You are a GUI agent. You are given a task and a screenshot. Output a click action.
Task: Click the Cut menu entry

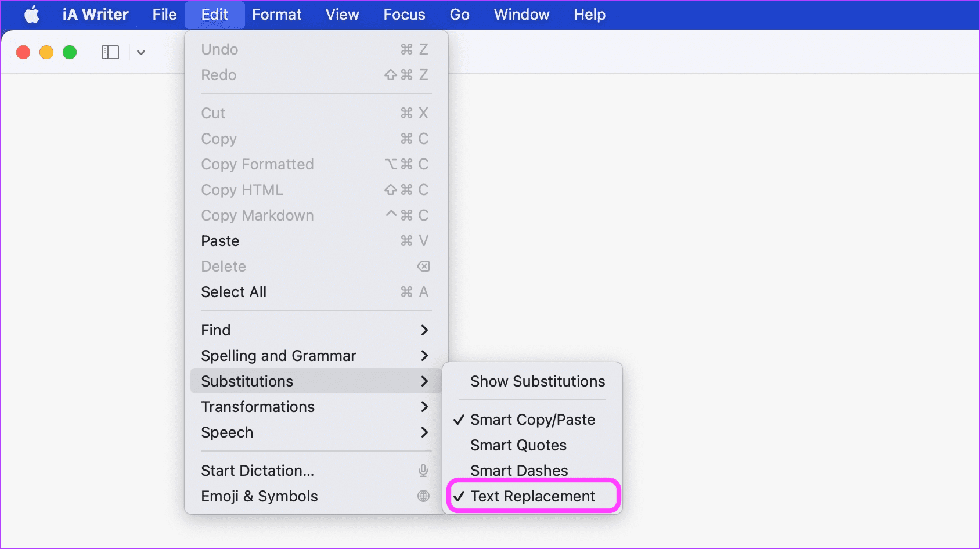[x=316, y=113]
